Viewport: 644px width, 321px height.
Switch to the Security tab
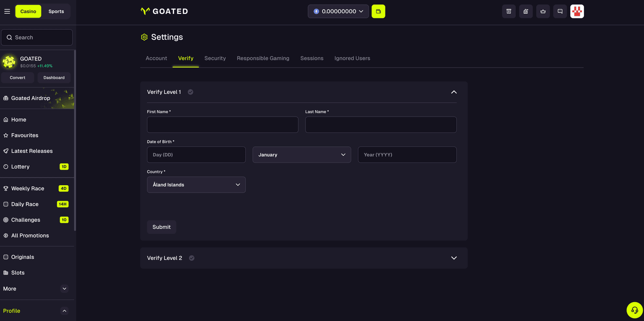click(x=215, y=58)
